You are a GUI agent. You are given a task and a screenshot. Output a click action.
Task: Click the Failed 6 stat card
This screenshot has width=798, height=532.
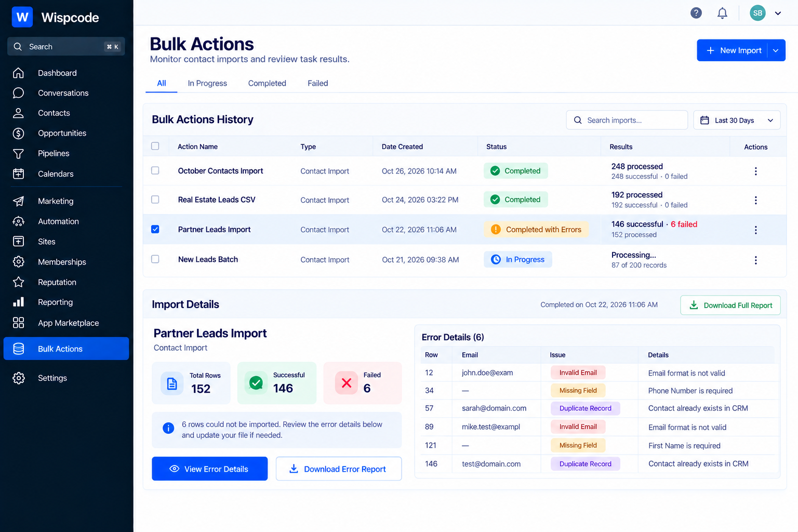[x=363, y=383]
